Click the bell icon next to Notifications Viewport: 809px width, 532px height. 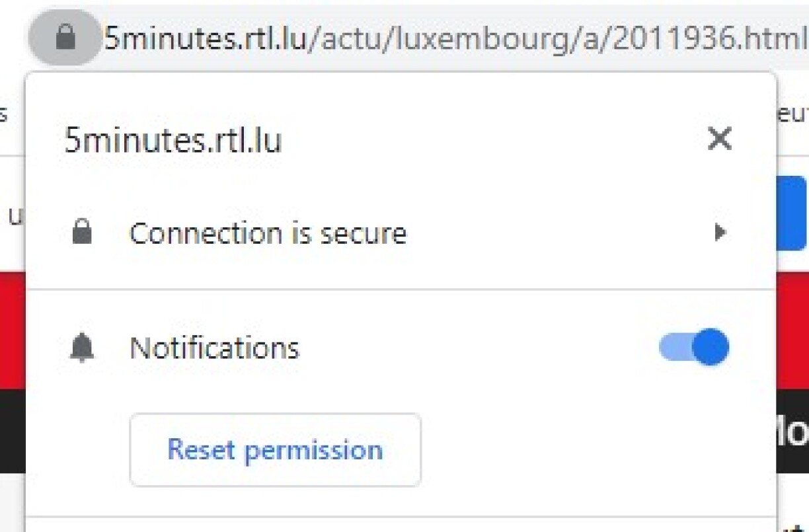pos(82,348)
